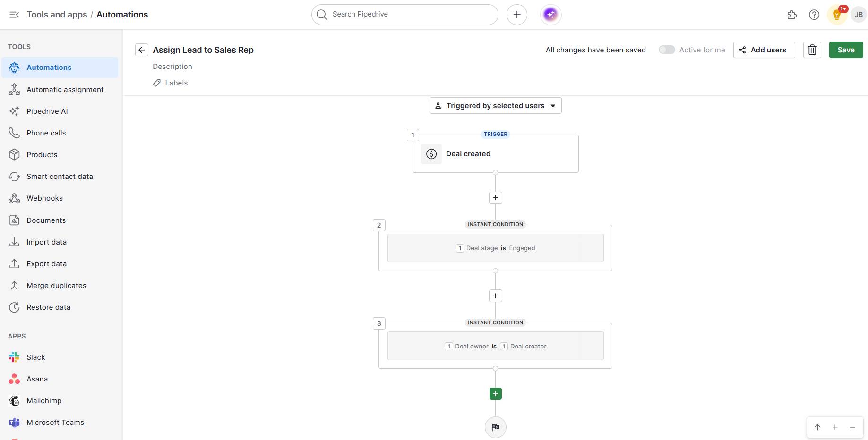Click the step number 3 badge
Viewport: 868px width, 440px height.
379,323
